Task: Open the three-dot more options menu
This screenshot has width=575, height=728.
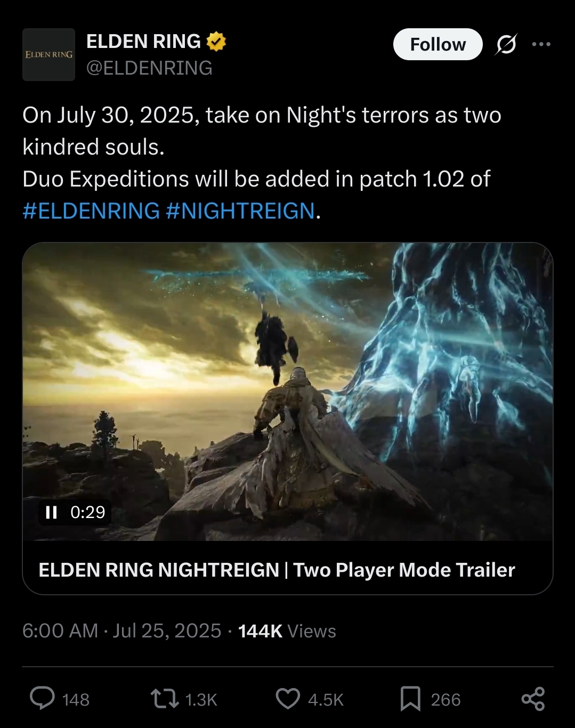Action: [x=541, y=44]
